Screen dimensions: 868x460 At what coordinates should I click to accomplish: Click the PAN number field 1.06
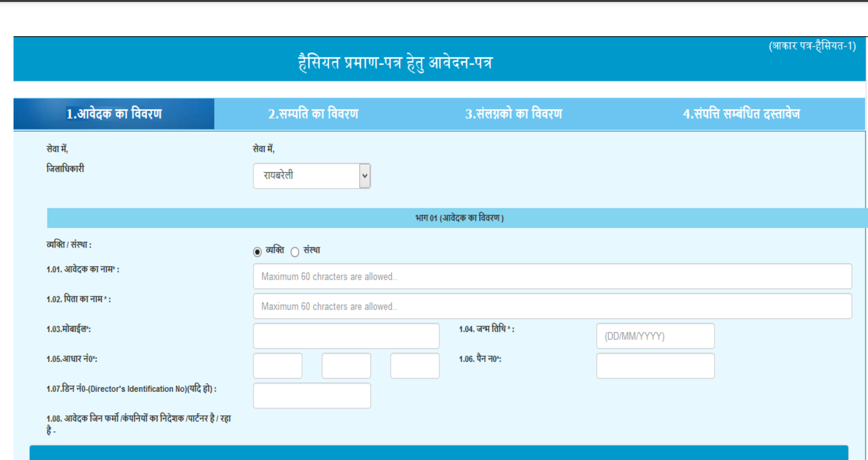655,366
